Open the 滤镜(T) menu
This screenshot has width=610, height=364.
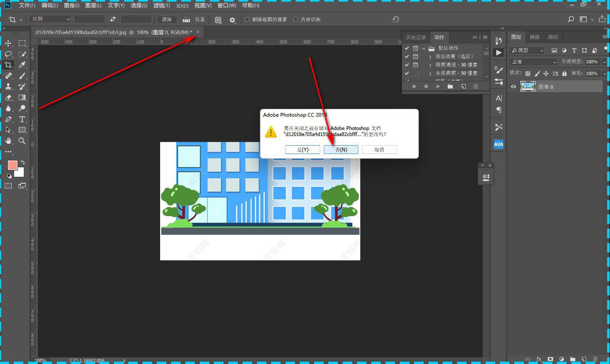tap(162, 5)
